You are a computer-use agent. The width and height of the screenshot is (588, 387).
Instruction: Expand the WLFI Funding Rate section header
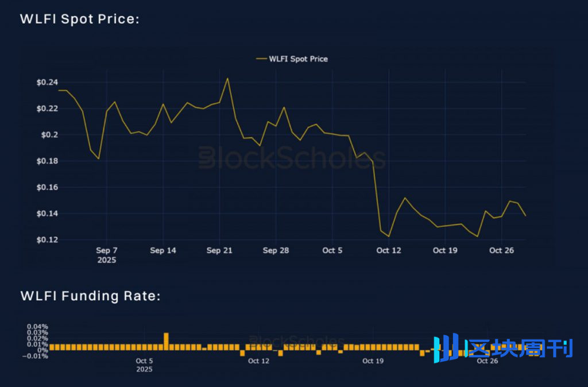91,296
